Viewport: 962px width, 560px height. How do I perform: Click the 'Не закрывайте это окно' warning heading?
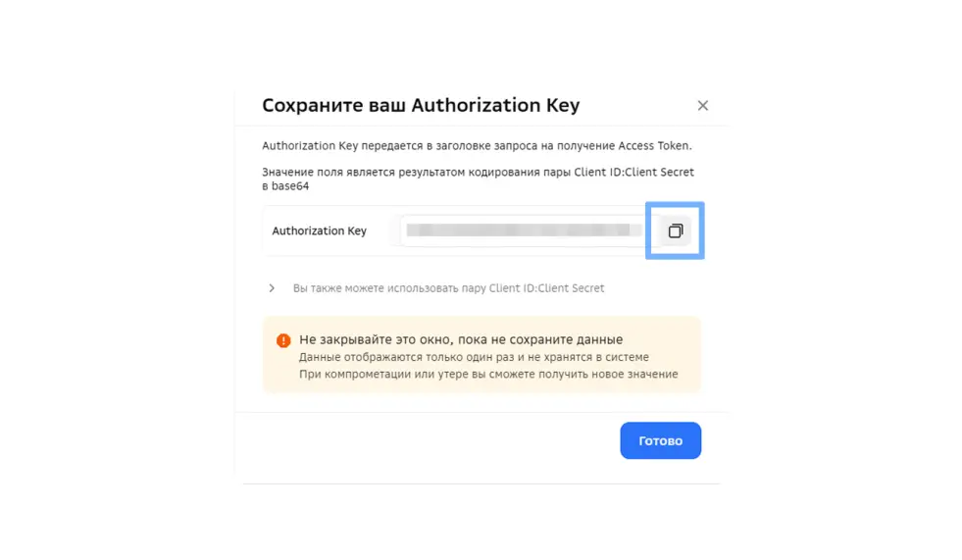(x=461, y=339)
